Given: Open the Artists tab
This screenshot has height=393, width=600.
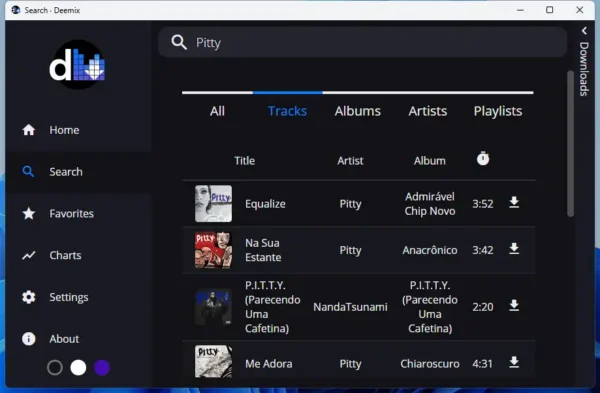Looking at the screenshot, I should [x=428, y=111].
